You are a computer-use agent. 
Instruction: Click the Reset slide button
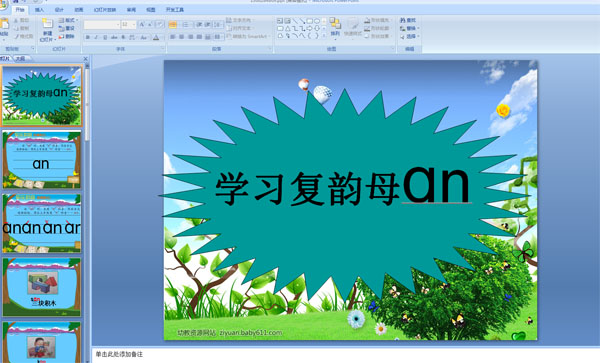[67, 28]
